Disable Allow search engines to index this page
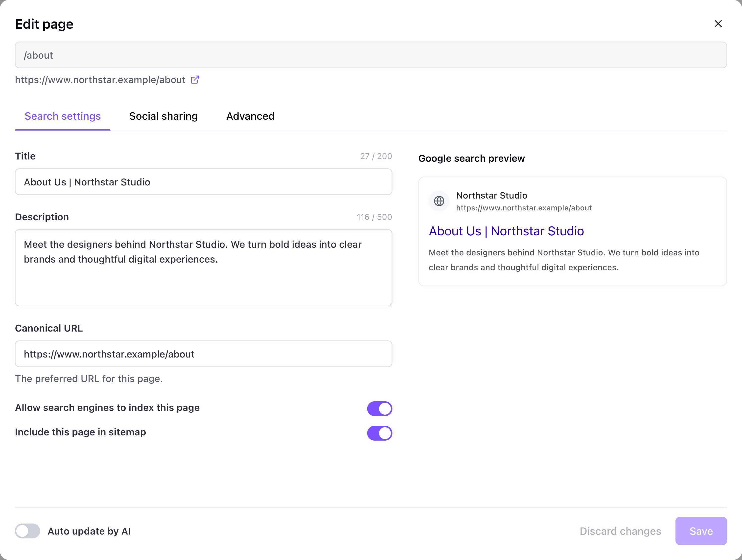Screen dimensions: 742x560 coord(379,408)
